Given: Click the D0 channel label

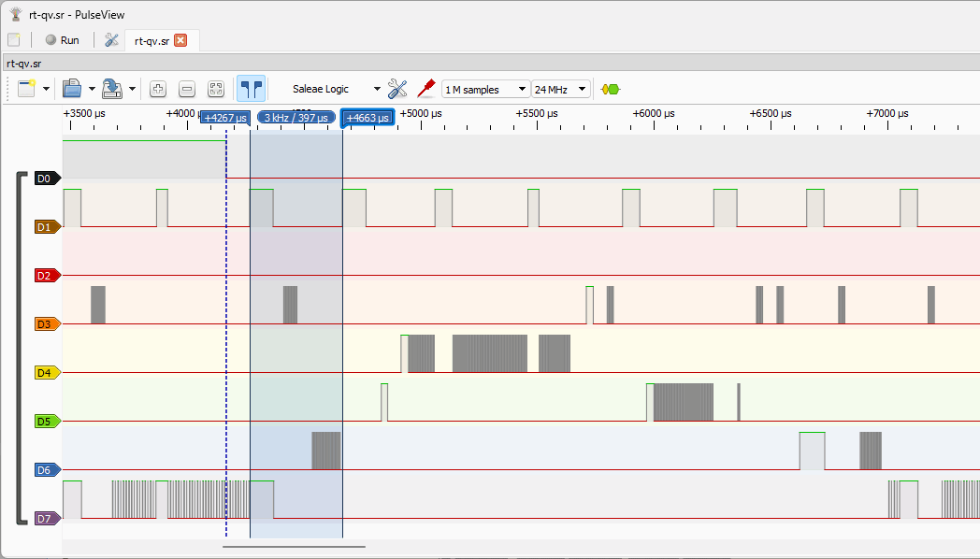Looking at the screenshot, I should [x=45, y=178].
